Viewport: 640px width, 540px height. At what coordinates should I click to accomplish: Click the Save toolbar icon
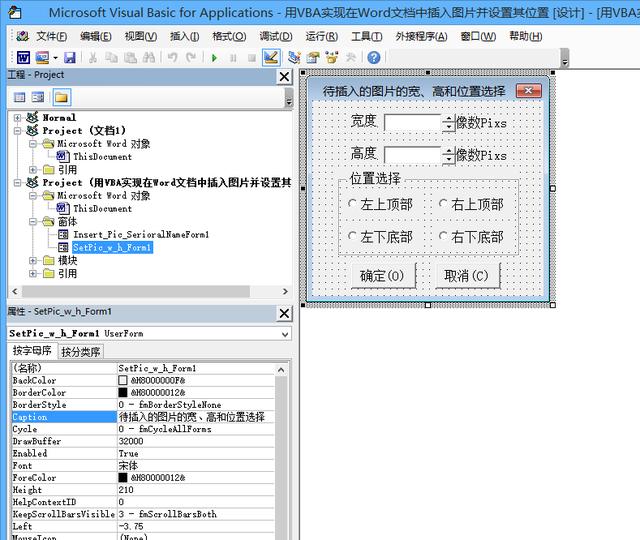click(x=70, y=58)
